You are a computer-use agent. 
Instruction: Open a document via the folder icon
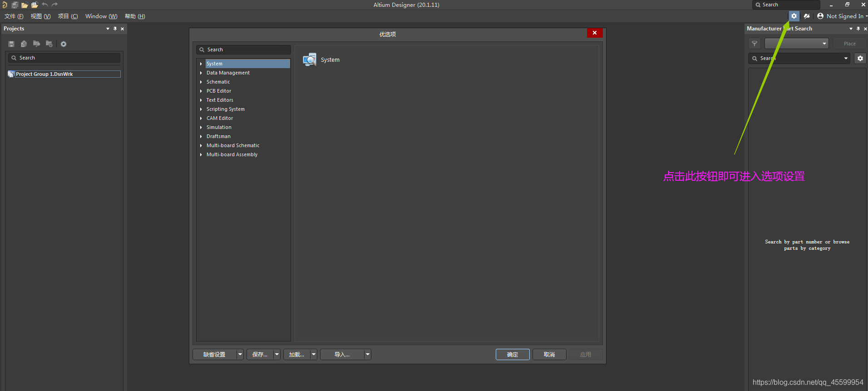tap(25, 5)
